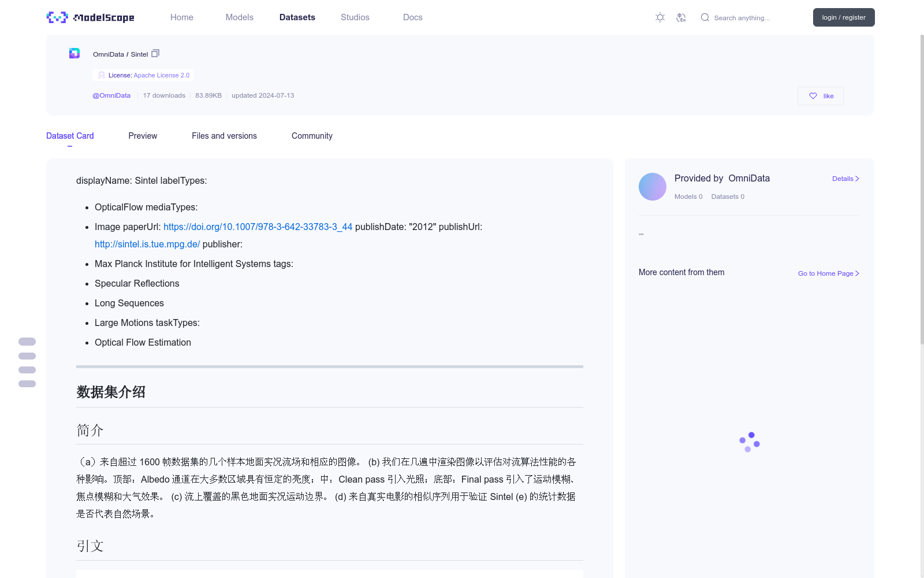Viewport: 924px width, 578px height.
Task: Click the updated 2024-07-13 text
Action: tap(263, 95)
